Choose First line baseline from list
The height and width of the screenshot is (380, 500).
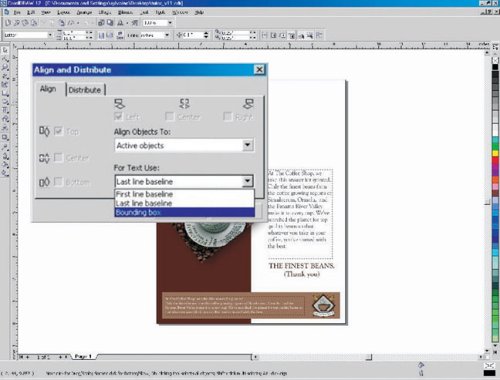pyautogui.click(x=184, y=194)
